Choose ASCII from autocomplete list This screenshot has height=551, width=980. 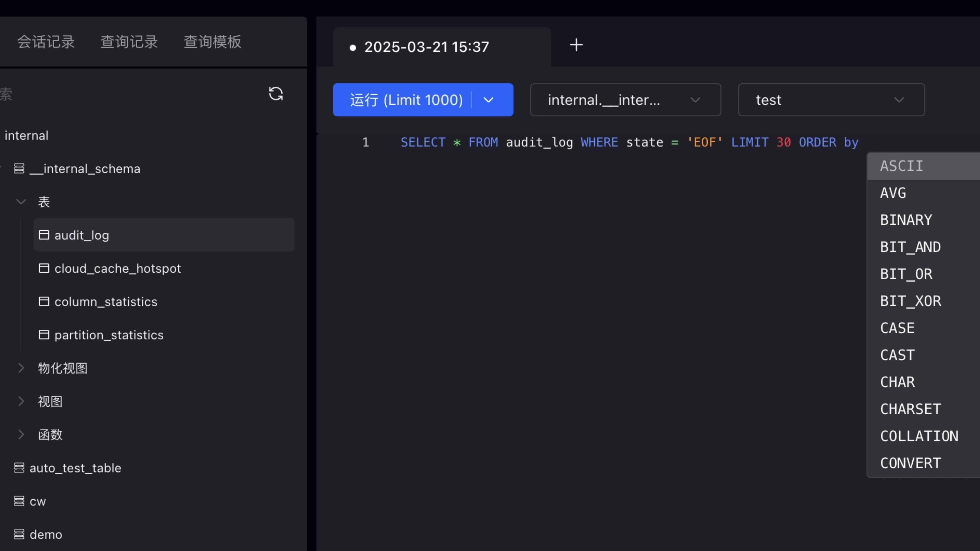pos(924,166)
